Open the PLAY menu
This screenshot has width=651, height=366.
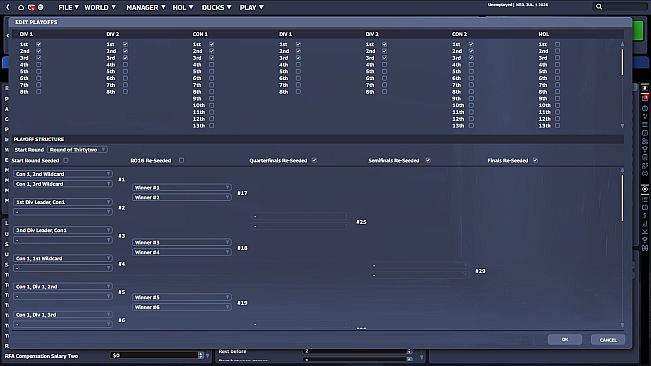coord(252,7)
